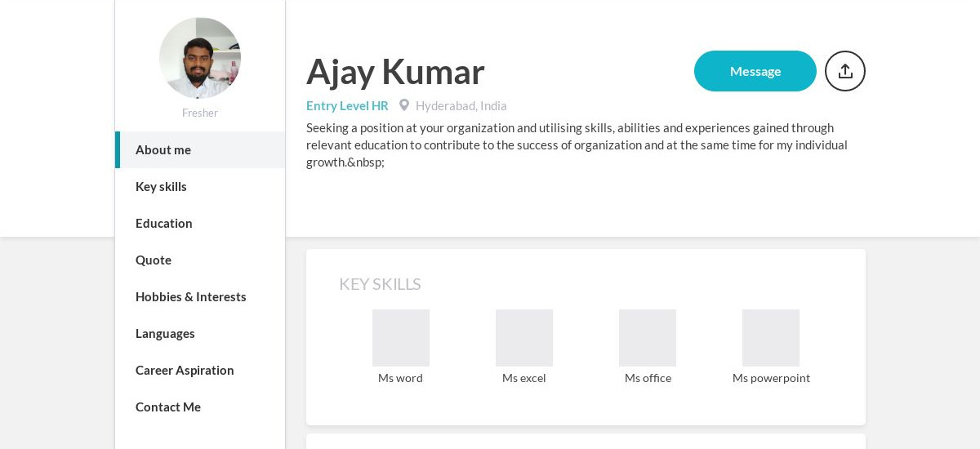
Task: Click the share profile icon
Action: (845, 71)
